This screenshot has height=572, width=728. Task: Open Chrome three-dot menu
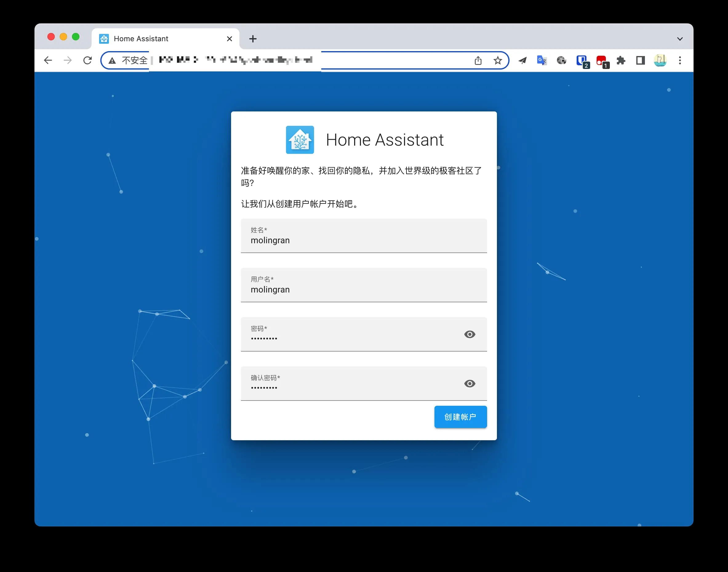680,60
